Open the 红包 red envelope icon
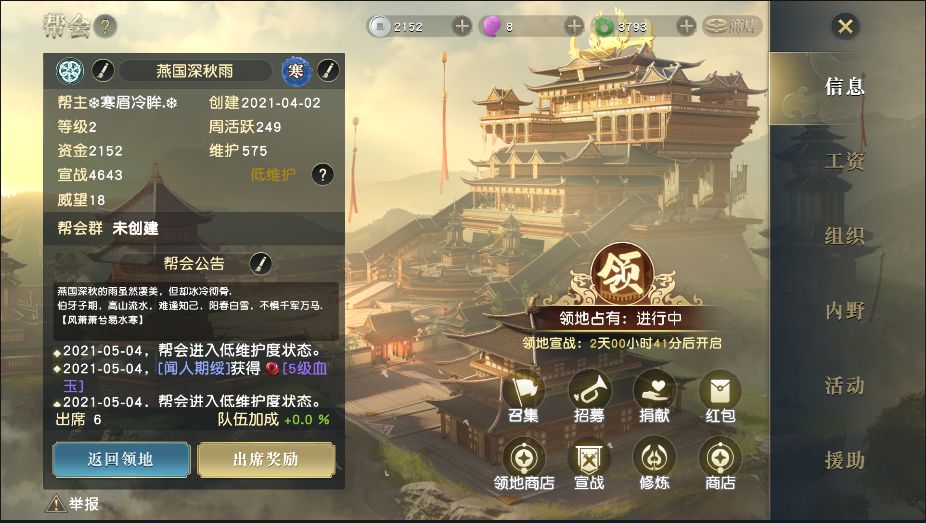The image size is (926, 523). click(x=720, y=391)
